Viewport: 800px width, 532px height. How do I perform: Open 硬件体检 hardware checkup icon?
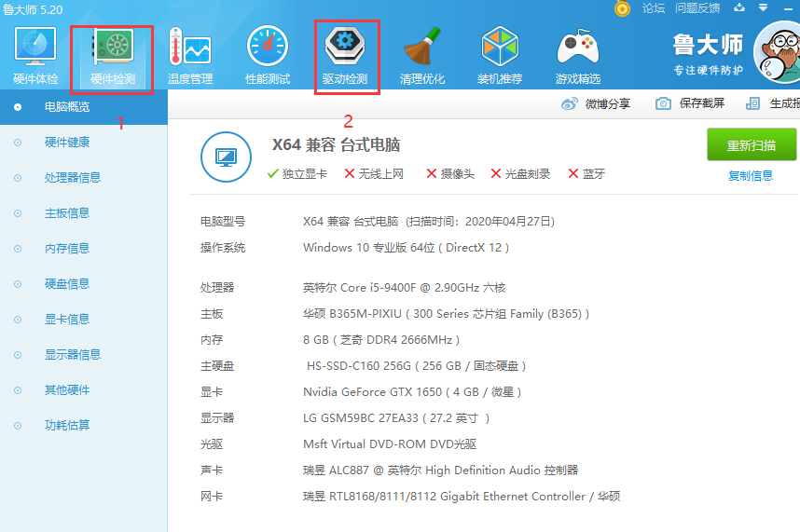coord(35,54)
